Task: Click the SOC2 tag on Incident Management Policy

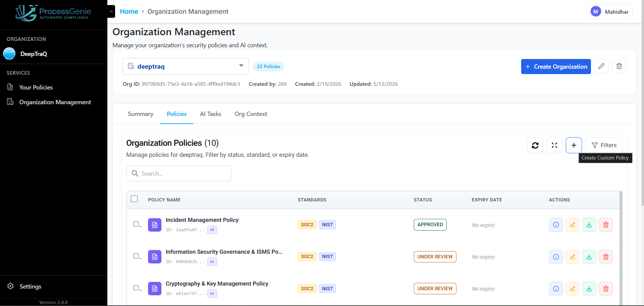Action: 307,225
